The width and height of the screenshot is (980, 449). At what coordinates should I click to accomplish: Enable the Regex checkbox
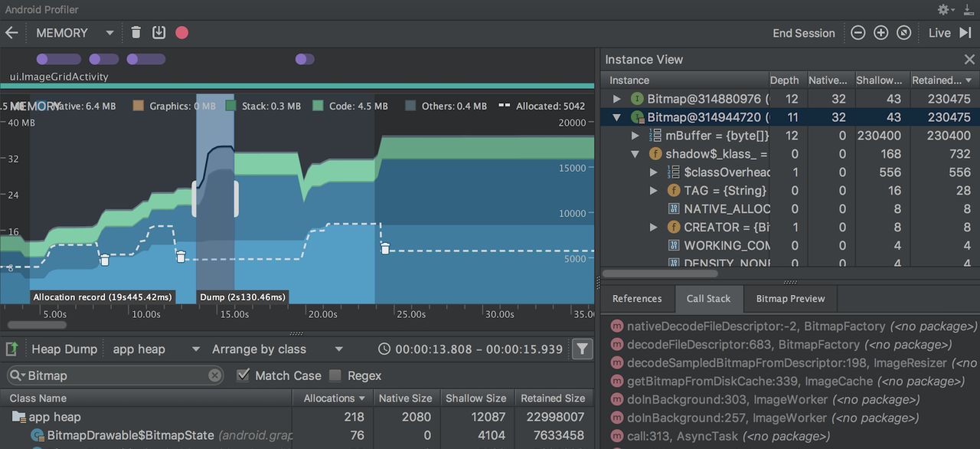click(335, 375)
